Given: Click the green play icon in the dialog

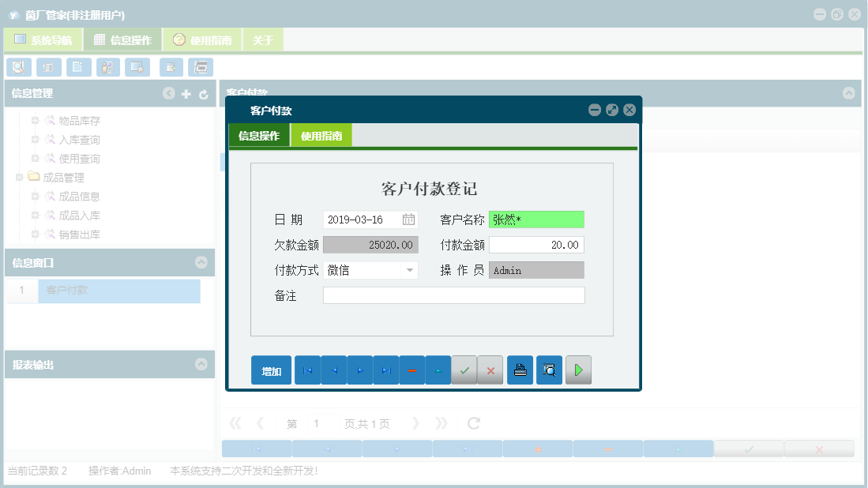Looking at the screenshot, I should 578,370.
